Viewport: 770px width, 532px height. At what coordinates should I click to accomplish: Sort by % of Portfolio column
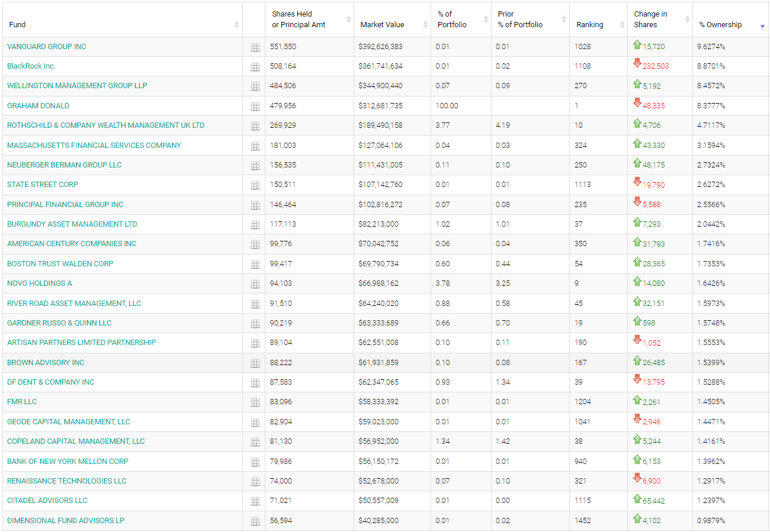[x=461, y=20]
